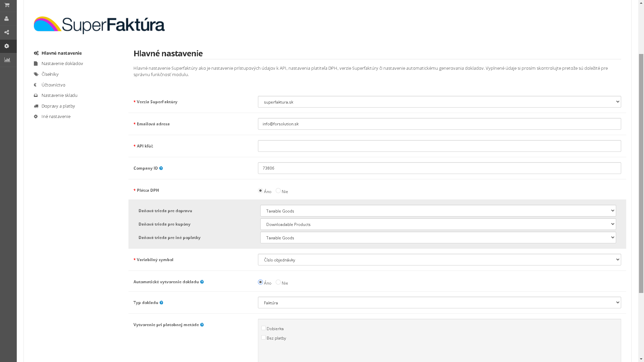Check the Dobierka payment method checkbox

tap(263, 328)
